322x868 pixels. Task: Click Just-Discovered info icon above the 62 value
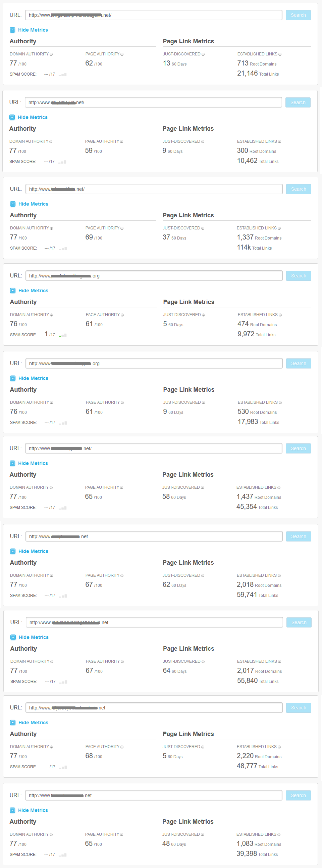203,576
